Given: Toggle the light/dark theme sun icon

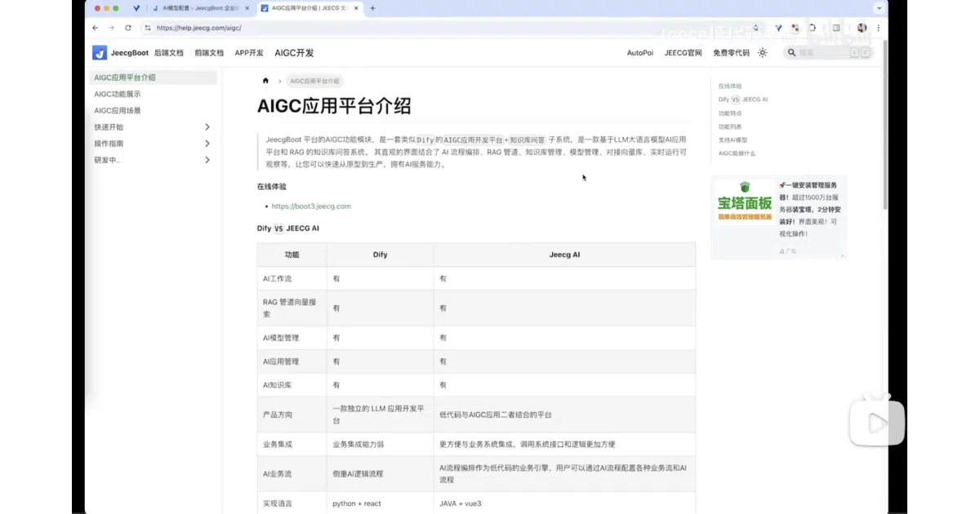Looking at the screenshot, I should (763, 52).
